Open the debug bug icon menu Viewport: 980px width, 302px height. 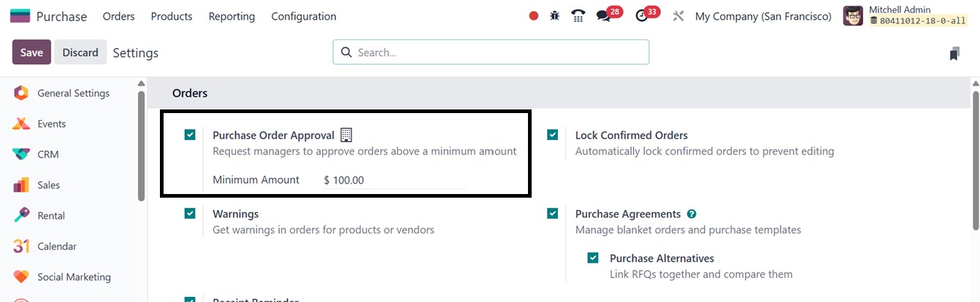(x=555, y=16)
